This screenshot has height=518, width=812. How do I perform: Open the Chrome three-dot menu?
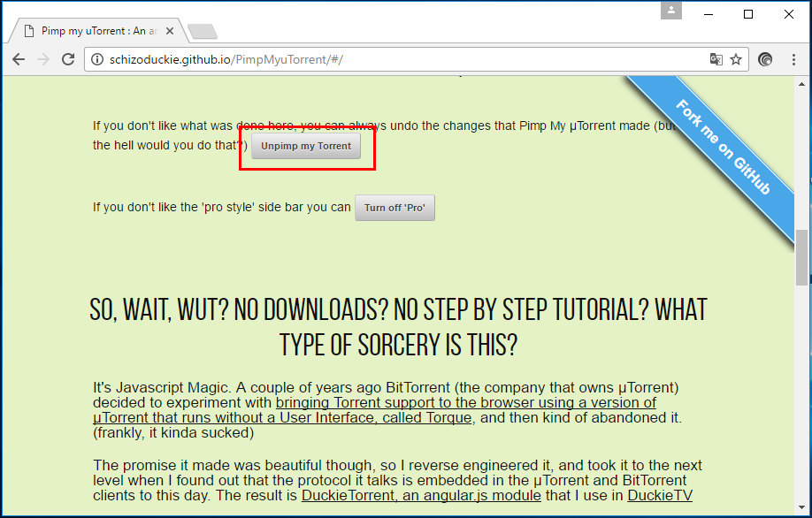click(x=793, y=59)
